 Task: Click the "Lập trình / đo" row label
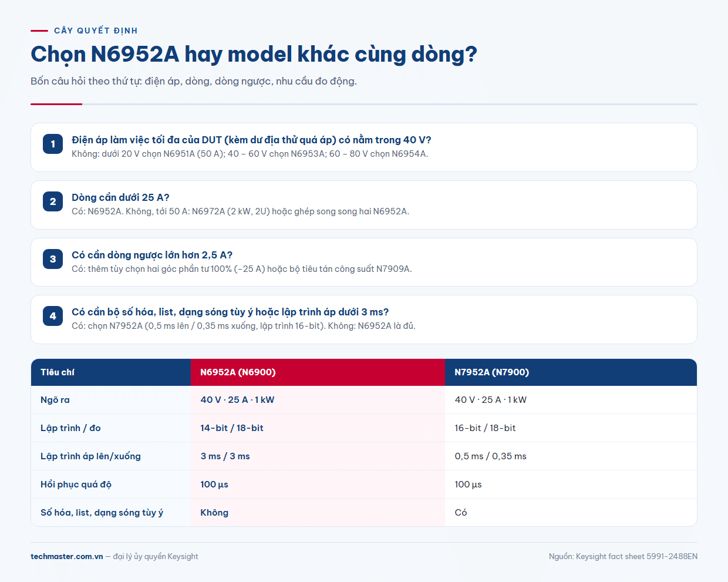[70, 428]
